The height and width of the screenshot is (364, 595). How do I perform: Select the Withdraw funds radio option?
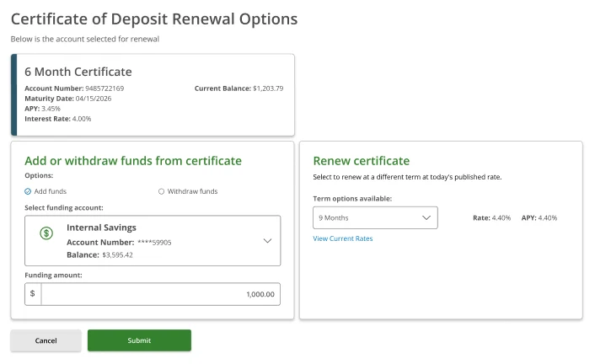161,191
